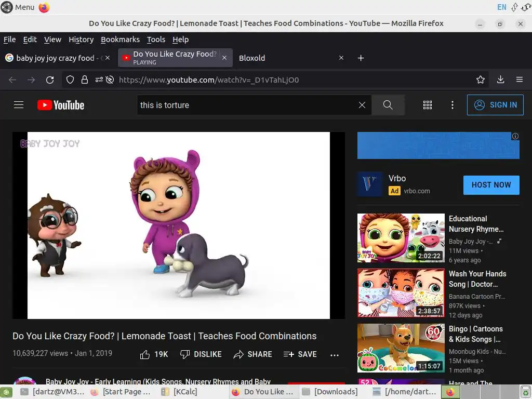
Task: Open the Downloads folder taskbar entry
Action: 330,392
